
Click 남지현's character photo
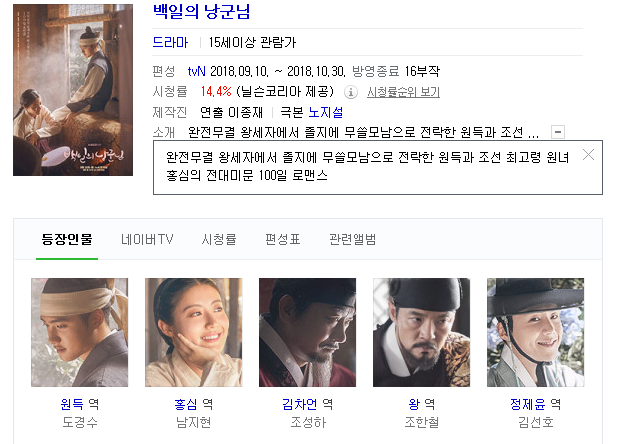tap(194, 332)
